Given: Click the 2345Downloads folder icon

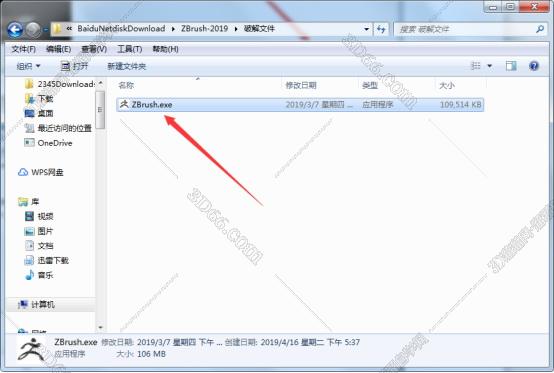Looking at the screenshot, I should click(x=29, y=84).
